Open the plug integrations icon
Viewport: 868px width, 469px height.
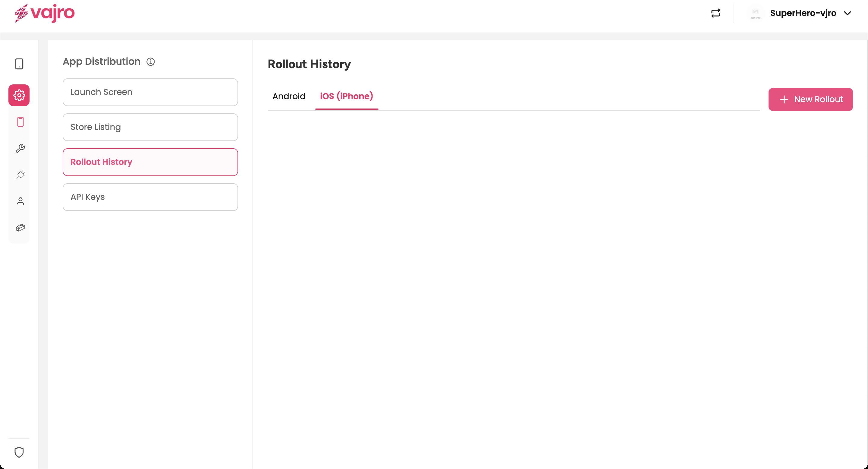(20, 175)
